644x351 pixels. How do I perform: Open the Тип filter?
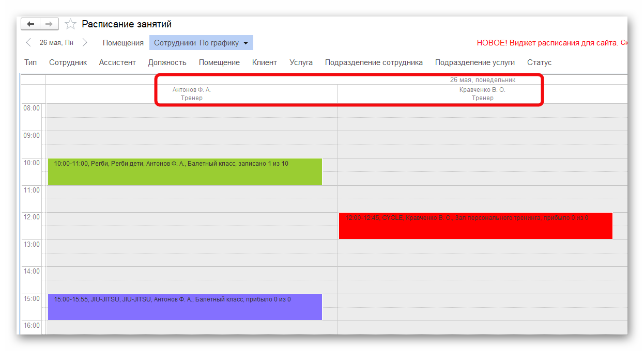(x=30, y=62)
